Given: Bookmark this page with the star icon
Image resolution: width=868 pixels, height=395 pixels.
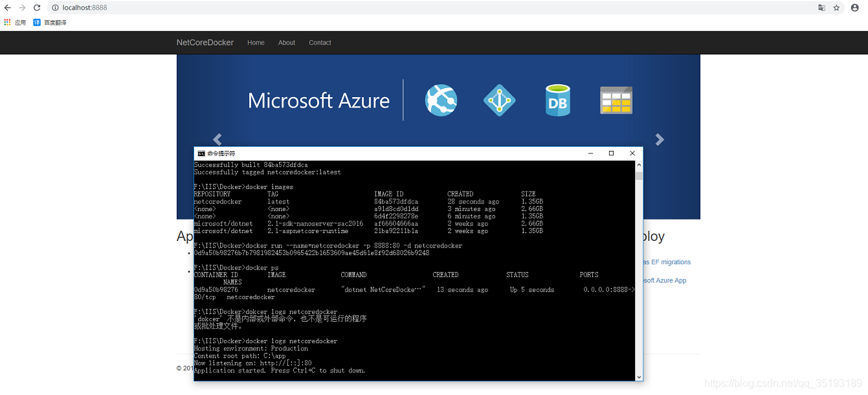Looking at the screenshot, I should click(x=836, y=8).
